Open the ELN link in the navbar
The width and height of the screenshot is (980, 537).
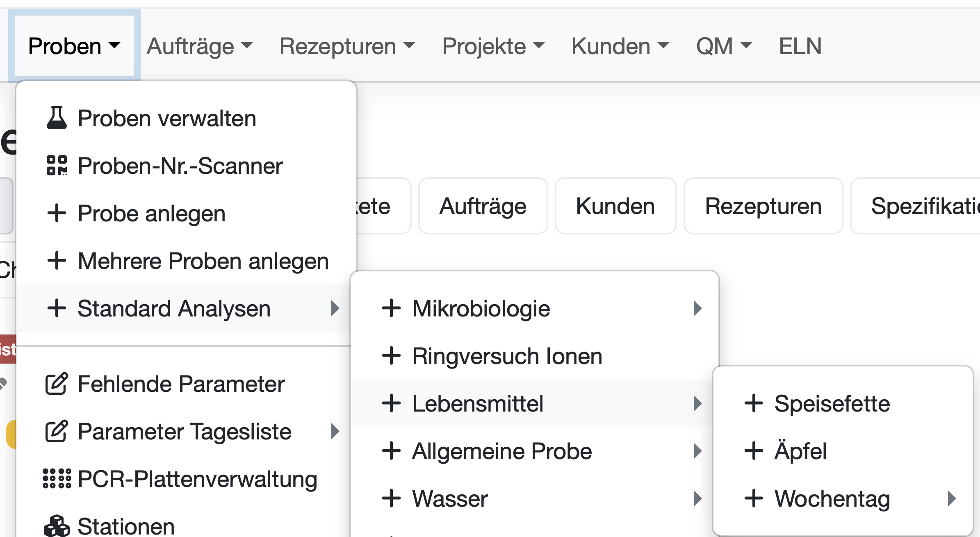click(800, 46)
